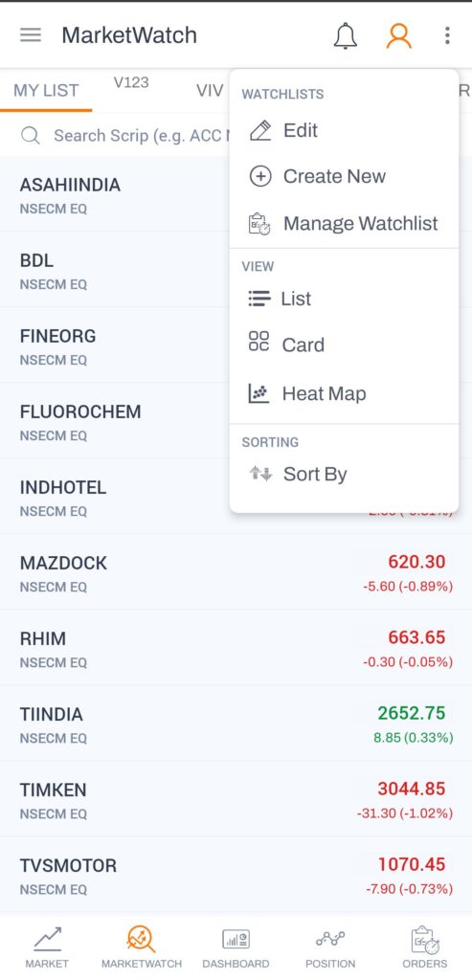Tap the three-dot overflow menu
The height and width of the screenshot is (980, 472).
[447, 35]
